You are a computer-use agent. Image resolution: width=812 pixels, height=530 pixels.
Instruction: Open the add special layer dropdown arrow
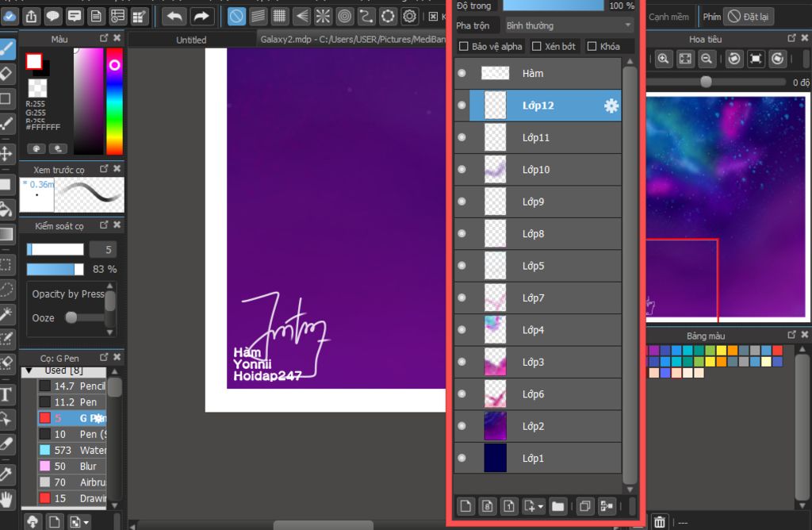click(541, 507)
